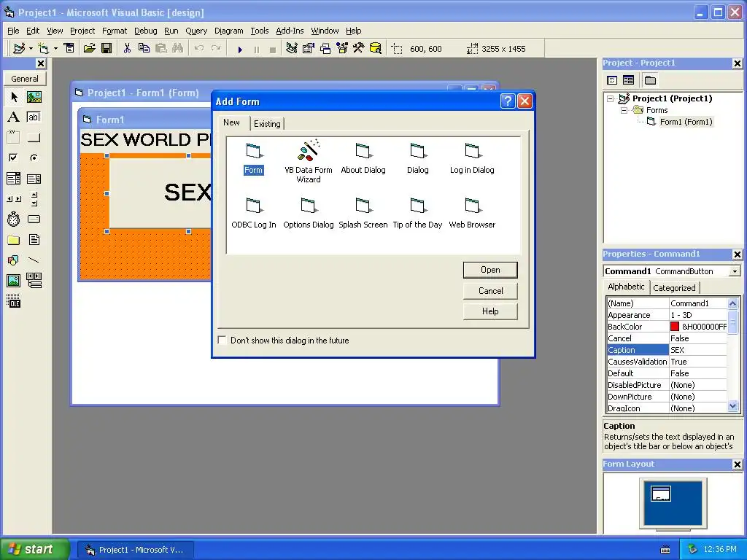Select the CheckBox tool in toolbox
The height and width of the screenshot is (560, 747).
(14, 157)
